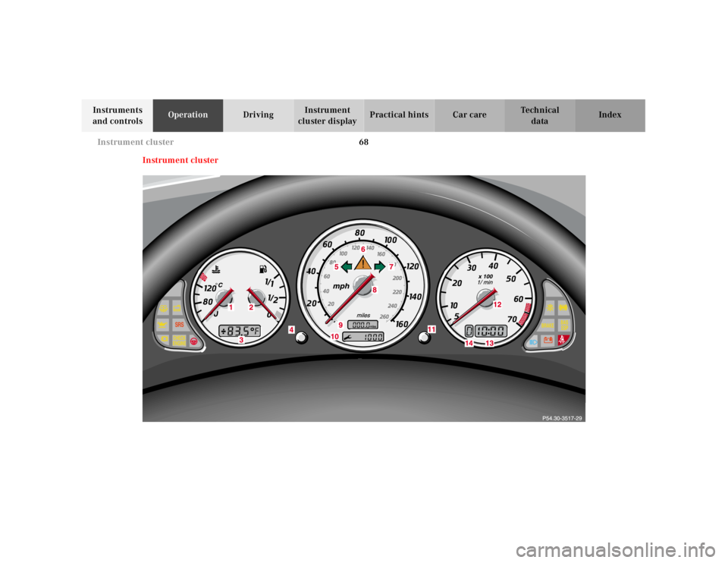Click the trip odometer miles display
The image size is (728, 563).
coord(362,325)
